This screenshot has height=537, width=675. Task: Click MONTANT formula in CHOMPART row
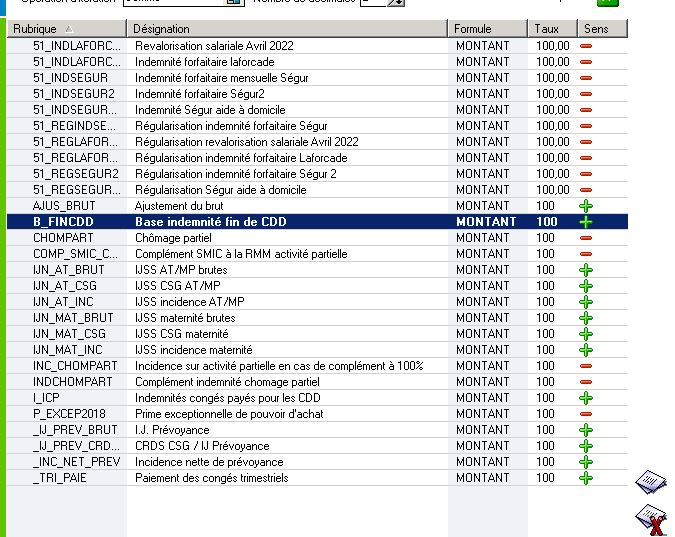click(x=483, y=238)
